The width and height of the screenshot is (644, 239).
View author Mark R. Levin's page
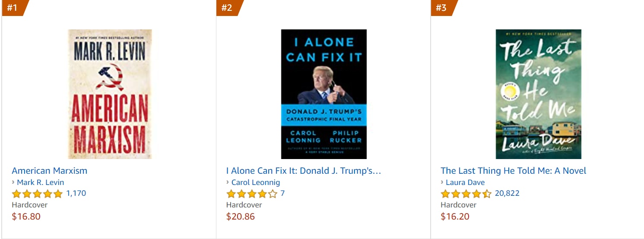(x=40, y=182)
